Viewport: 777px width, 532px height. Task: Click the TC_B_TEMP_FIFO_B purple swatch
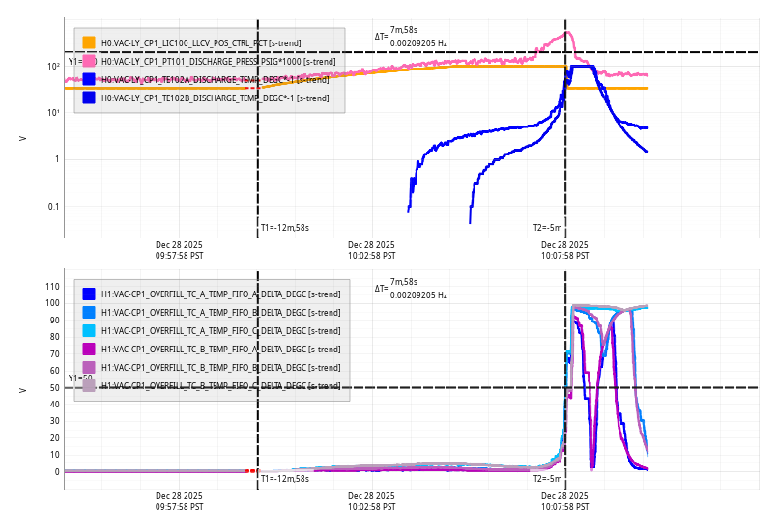pyautogui.click(x=89, y=367)
